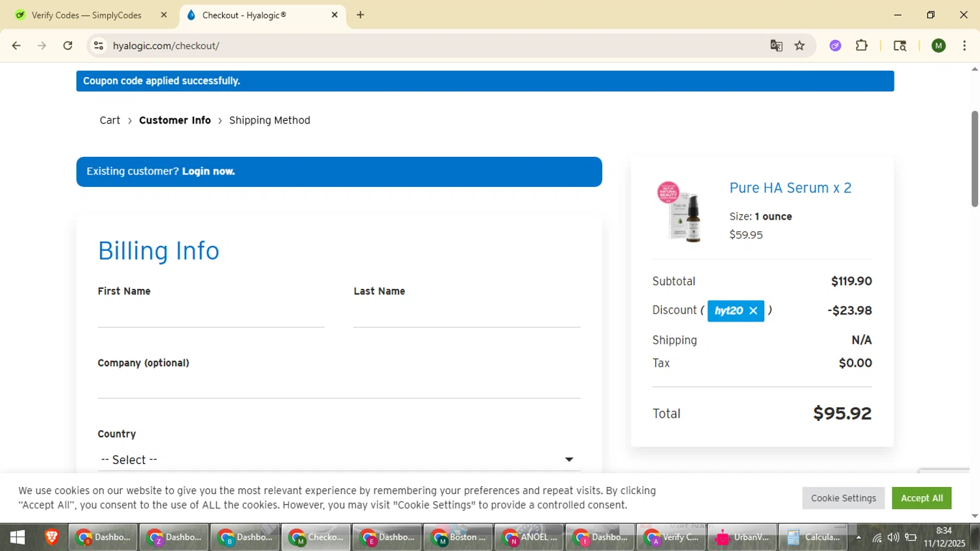Click the Login now link

[x=208, y=171]
